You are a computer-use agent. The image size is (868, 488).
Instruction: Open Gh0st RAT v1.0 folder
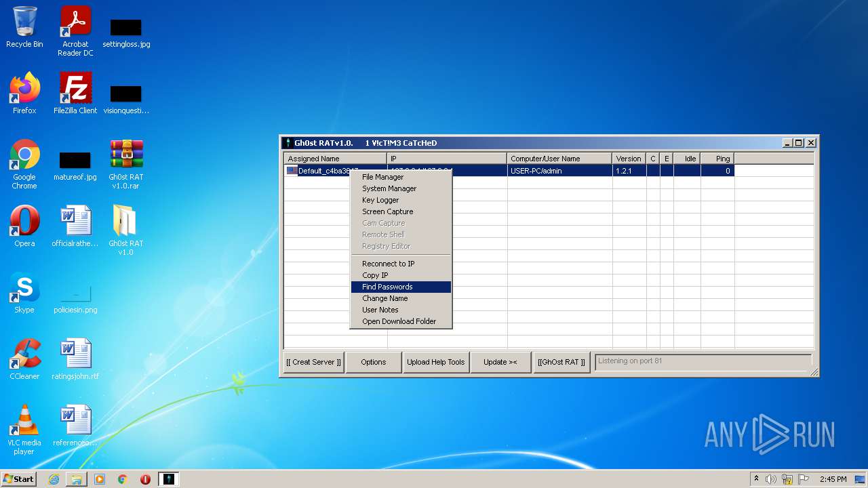(x=126, y=230)
